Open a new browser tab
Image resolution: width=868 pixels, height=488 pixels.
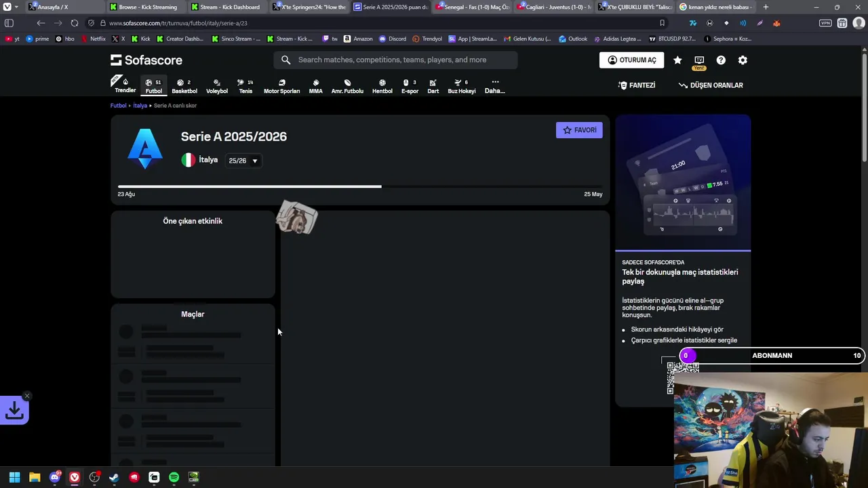click(766, 7)
